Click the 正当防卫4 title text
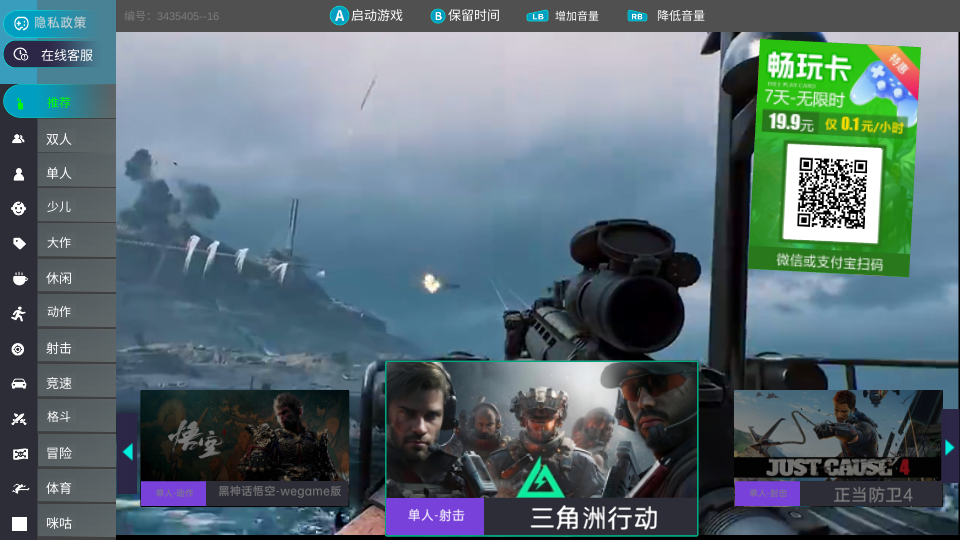This screenshot has width=960, height=540. point(872,495)
